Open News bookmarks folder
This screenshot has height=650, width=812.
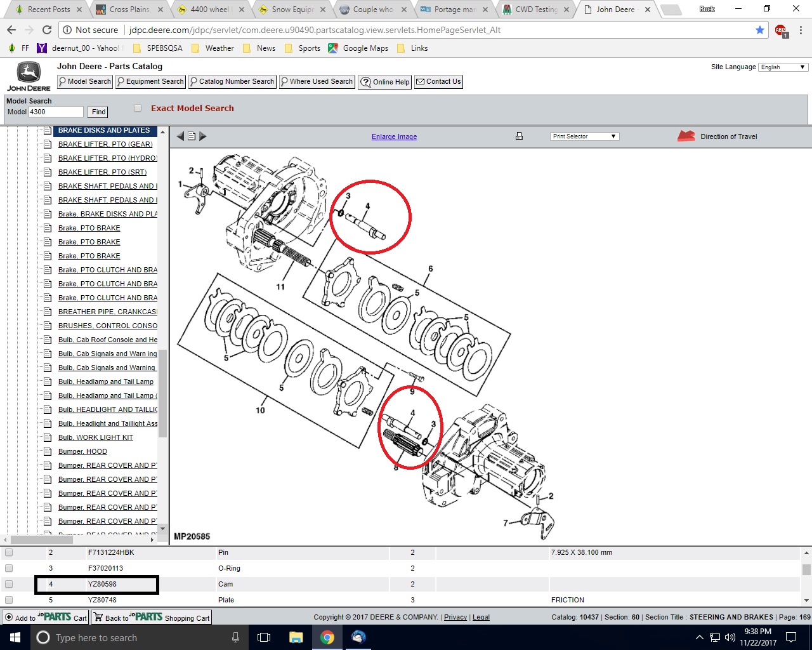click(x=260, y=48)
